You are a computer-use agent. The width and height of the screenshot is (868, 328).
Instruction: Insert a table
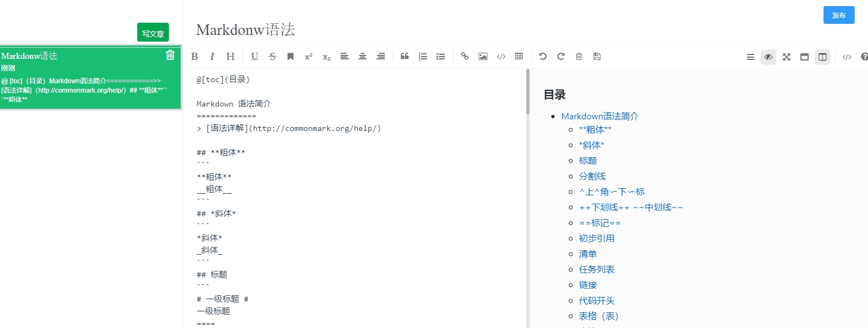click(x=518, y=56)
